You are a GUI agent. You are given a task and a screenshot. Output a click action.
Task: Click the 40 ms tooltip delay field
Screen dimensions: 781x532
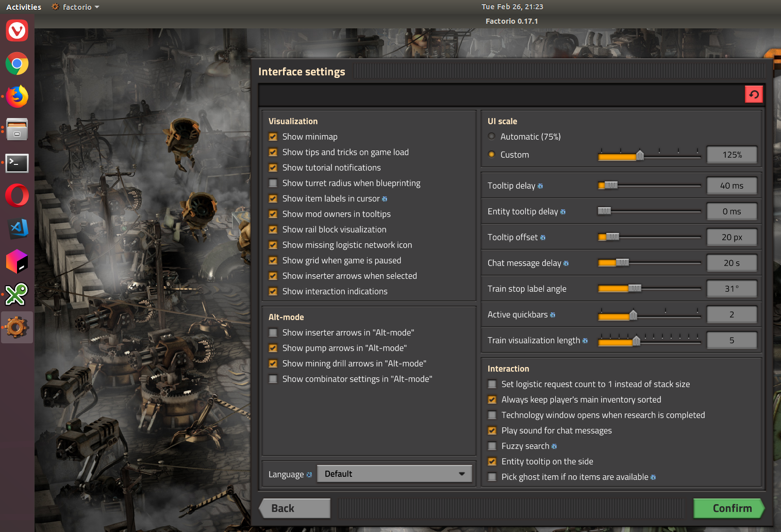pos(732,186)
